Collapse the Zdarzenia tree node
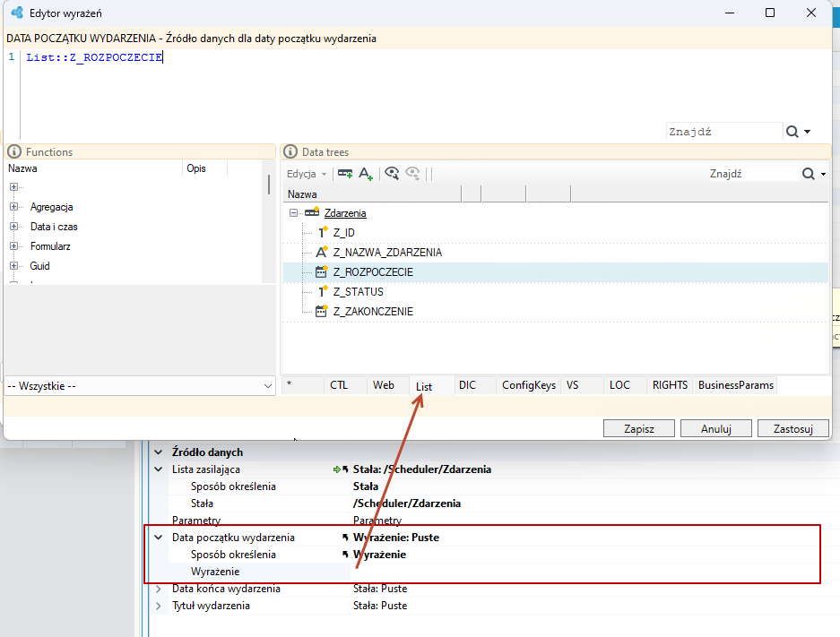This screenshot has height=637, width=840. click(293, 212)
